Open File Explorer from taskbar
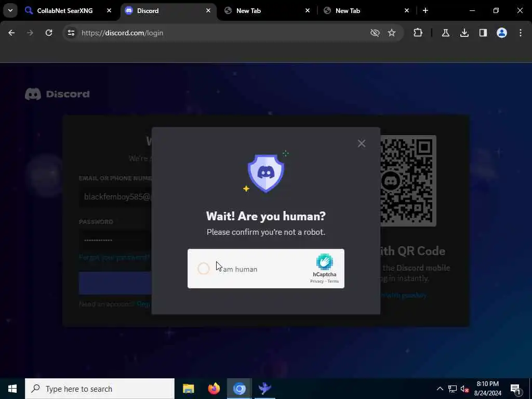Screen dimensions: 532x399 [x=188, y=389]
